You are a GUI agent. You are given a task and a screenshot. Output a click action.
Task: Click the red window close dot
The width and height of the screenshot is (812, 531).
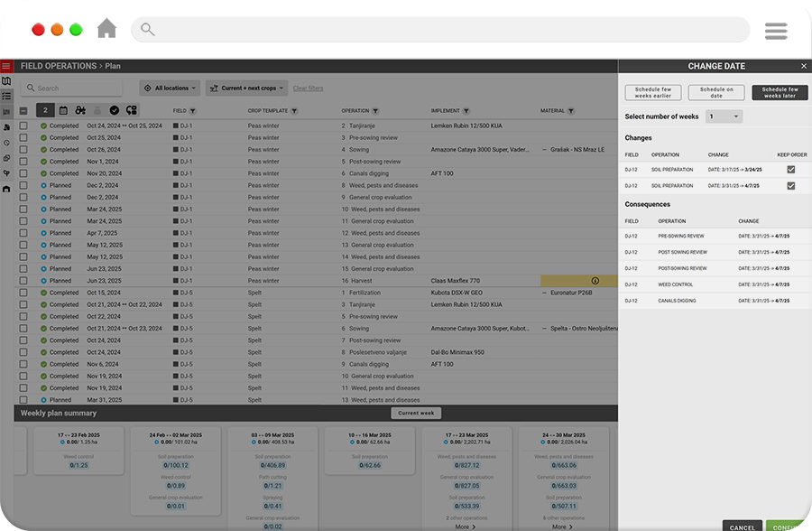(38, 30)
